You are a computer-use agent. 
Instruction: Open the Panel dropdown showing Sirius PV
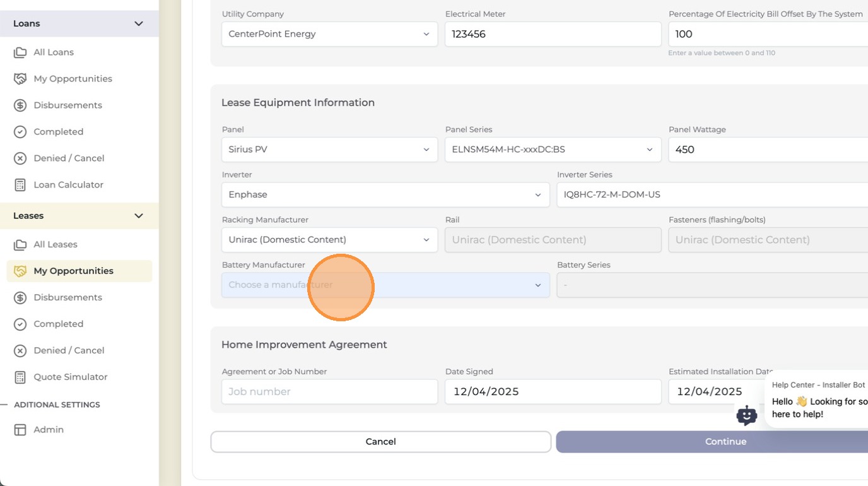pos(329,150)
